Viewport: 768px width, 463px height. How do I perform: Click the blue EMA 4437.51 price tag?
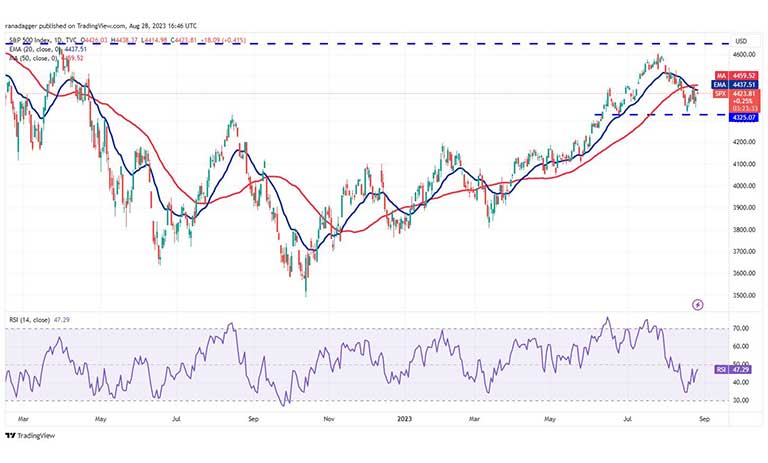[x=736, y=85]
